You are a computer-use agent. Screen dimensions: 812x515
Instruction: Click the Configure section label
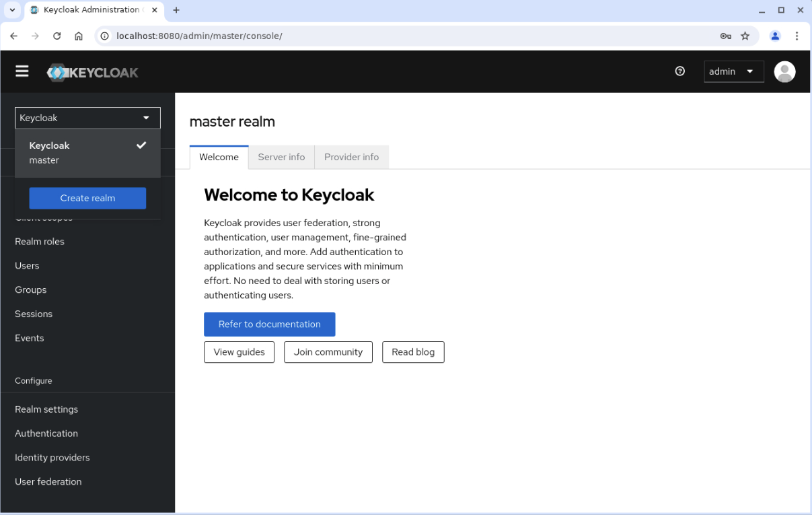point(34,381)
